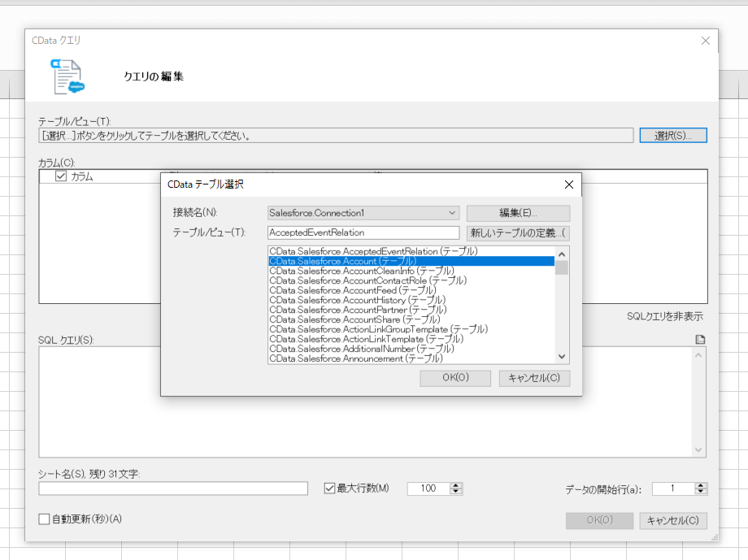The width and height of the screenshot is (748, 560).
Task: Click the テーブル/ビュー field in the query editor
Action: coord(336,136)
